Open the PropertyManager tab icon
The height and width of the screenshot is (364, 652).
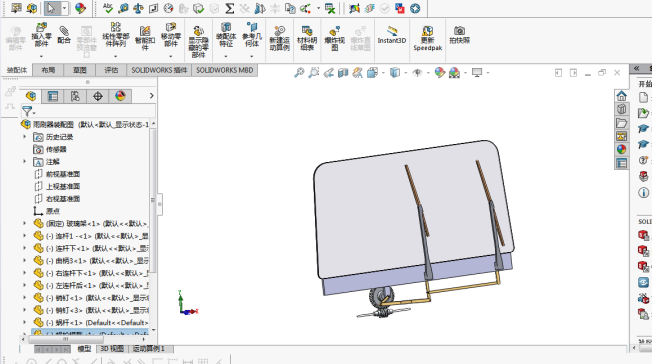[x=53, y=96]
